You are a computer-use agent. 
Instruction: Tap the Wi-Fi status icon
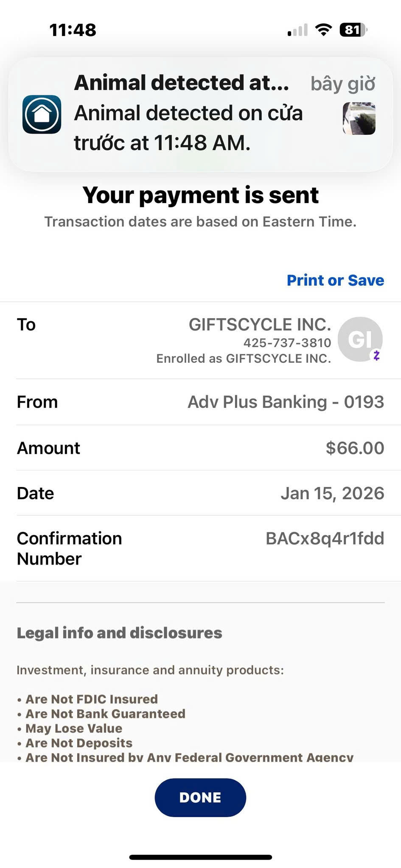pyautogui.click(x=323, y=30)
